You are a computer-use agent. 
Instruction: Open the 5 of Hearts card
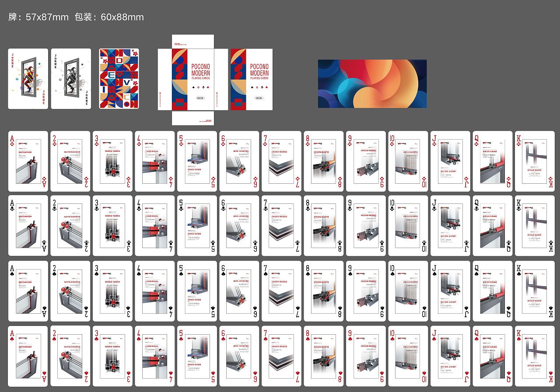click(197, 356)
